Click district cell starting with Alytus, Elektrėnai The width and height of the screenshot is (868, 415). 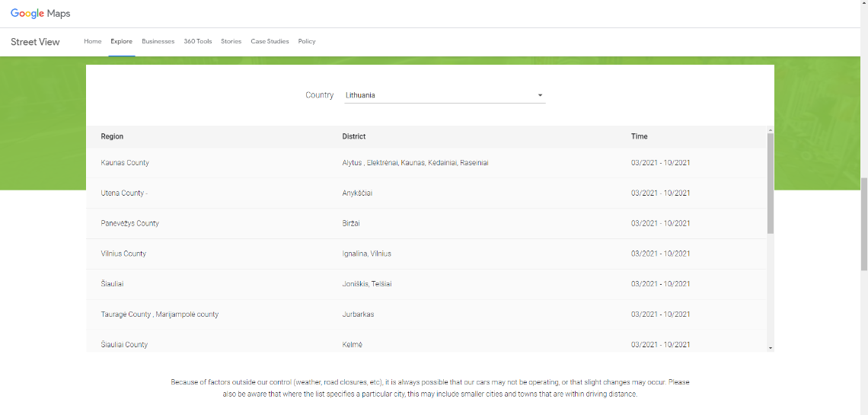click(415, 163)
